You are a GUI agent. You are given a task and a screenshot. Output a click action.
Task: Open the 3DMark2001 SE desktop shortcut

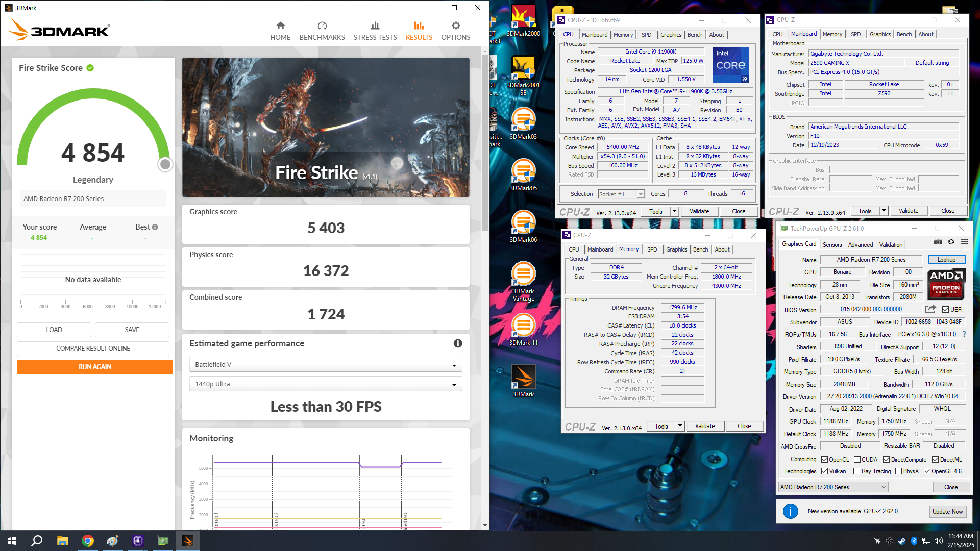click(x=523, y=76)
